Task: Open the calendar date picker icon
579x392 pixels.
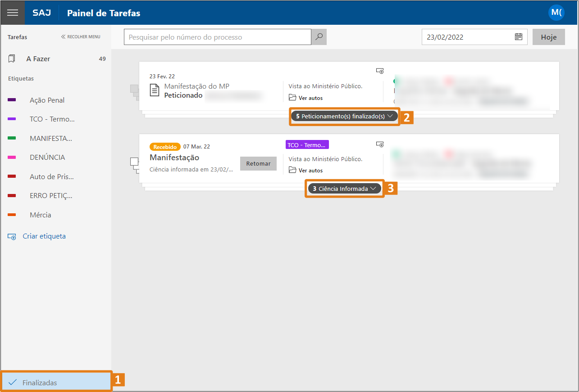Action: (519, 37)
